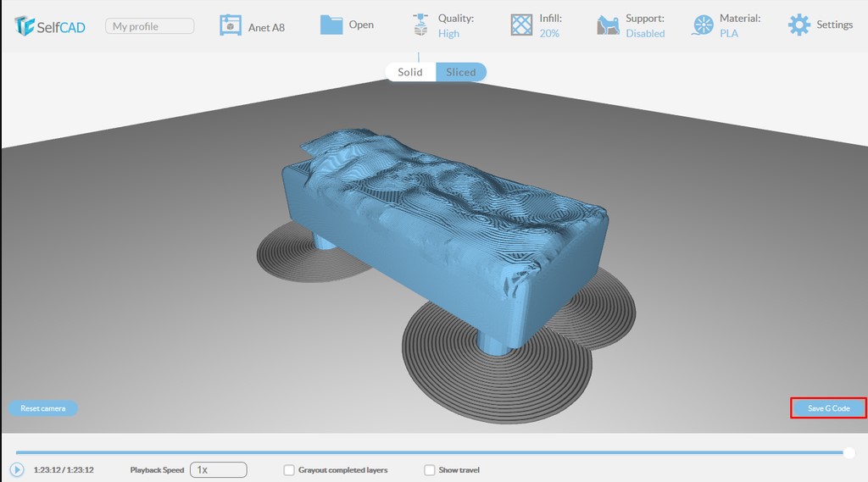Click the layer progress slider handle
This screenshot has height=482, width=868.
pos(849,452)
